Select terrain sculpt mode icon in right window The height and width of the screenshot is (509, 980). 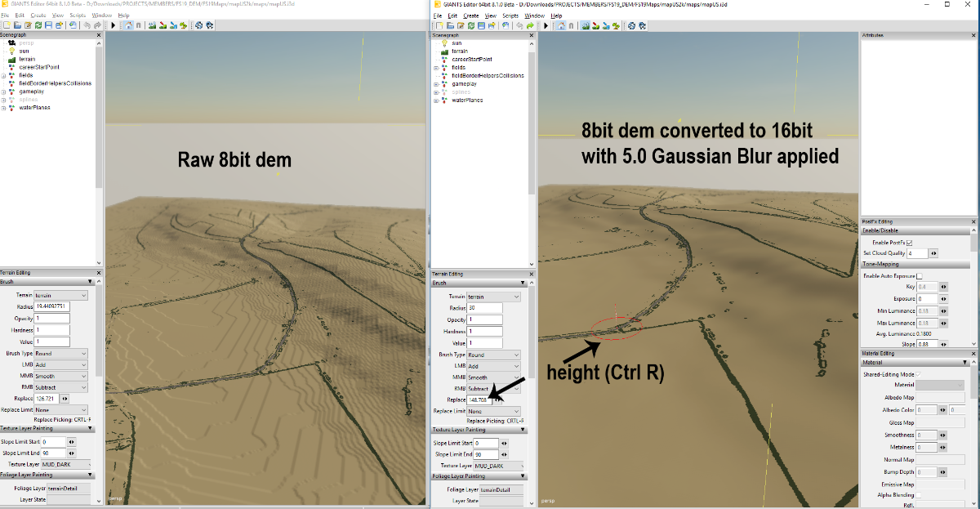587,25
